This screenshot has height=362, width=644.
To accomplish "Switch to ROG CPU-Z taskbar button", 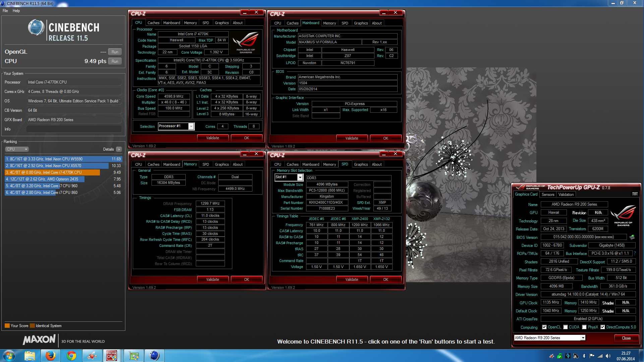I will coord(112,356).
